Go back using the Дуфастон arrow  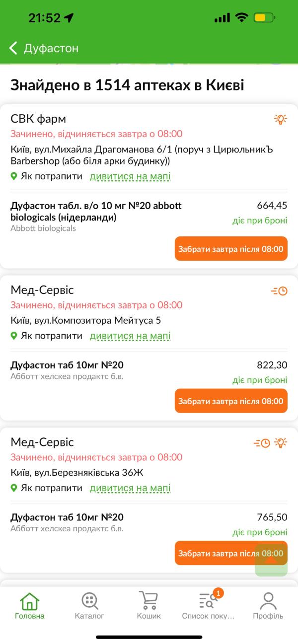tap(13, 48)
